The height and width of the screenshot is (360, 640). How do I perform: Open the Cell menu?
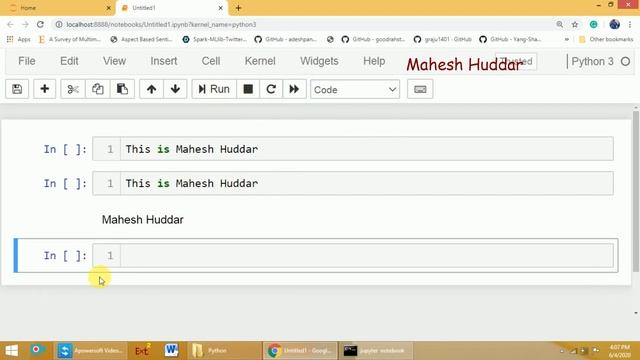pos(211,61)
